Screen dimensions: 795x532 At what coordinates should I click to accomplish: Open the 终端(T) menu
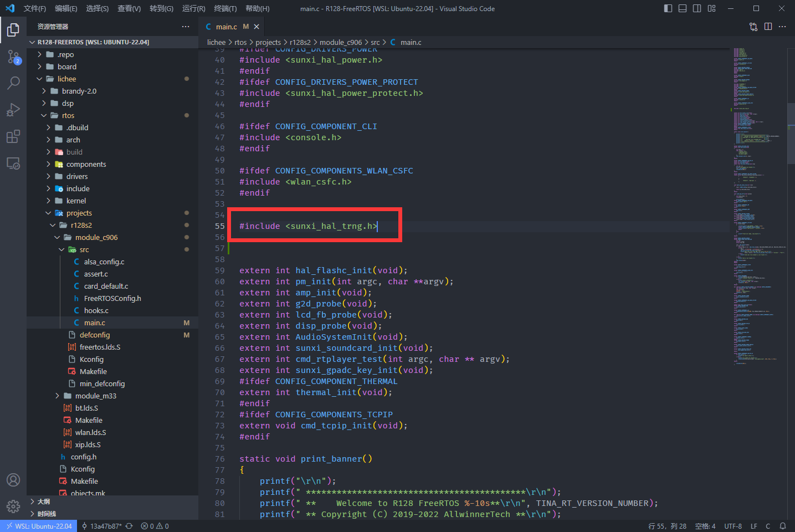tap(225, 8)
